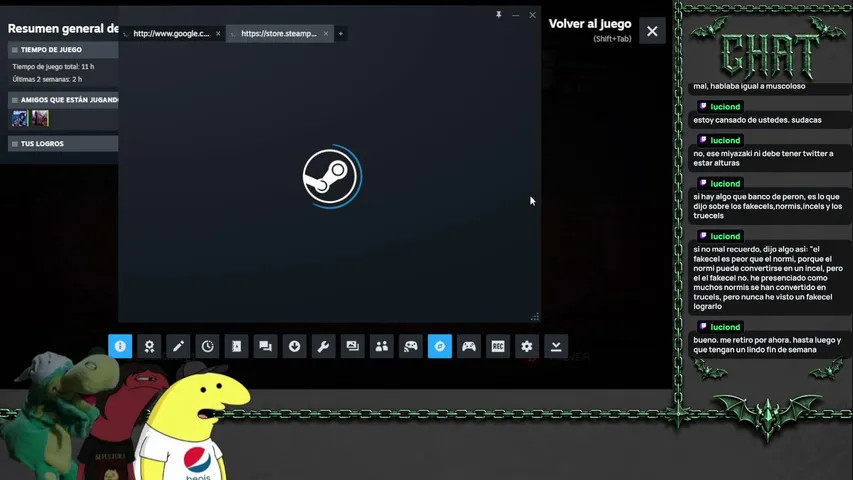Open the discussions chat bubbles icon
The image size is (853, 480).
(x=265, y=346)
